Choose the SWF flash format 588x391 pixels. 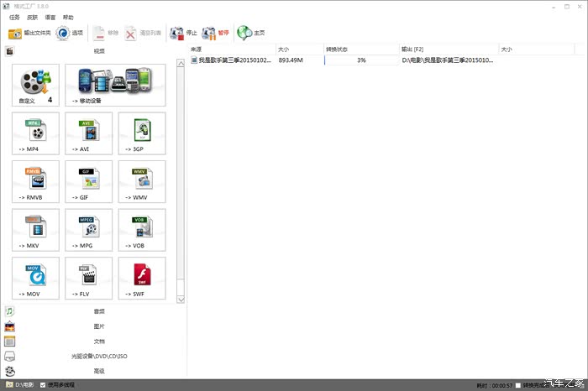tap(141, 277)
